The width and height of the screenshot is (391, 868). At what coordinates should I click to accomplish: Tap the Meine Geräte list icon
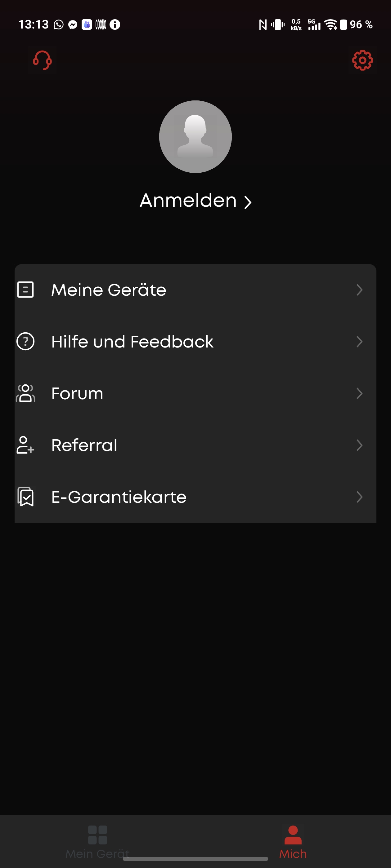[25, 290]
